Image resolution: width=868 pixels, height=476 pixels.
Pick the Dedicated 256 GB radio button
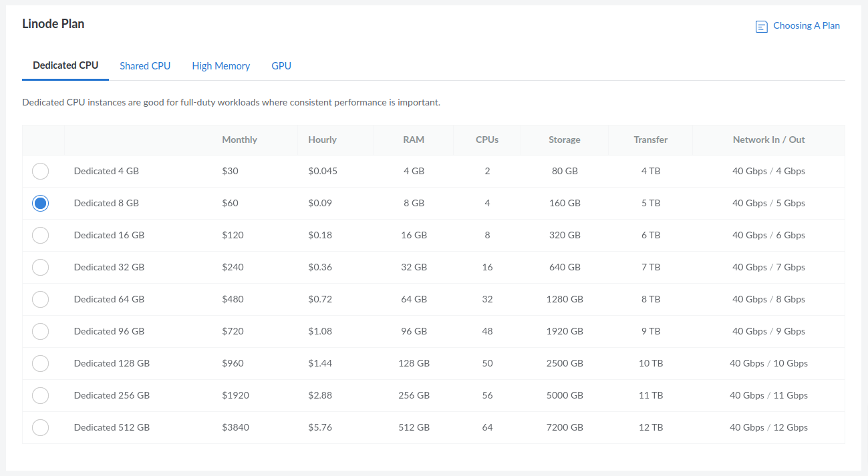click(x=40, y=395)
